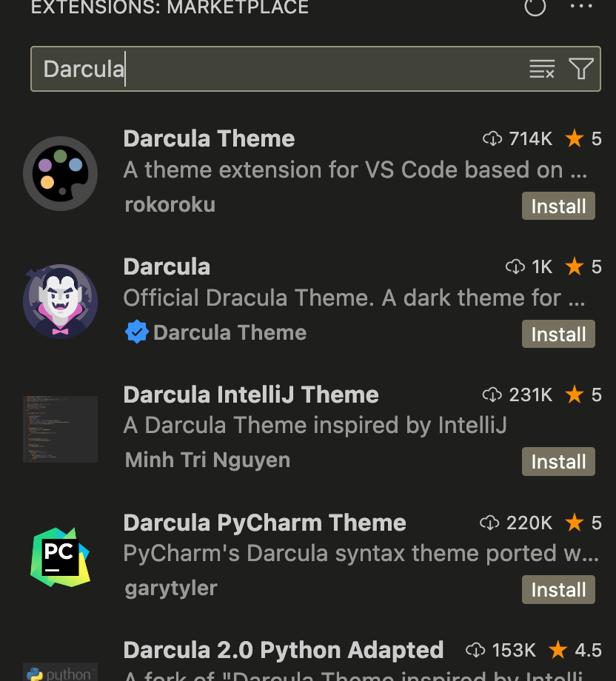Open the Views and More Actions ellipsis
This screenshot has width=616, height=681.
[x=580, y=6]
